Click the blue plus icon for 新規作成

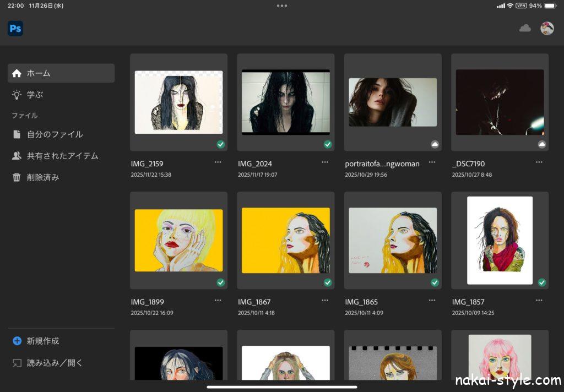(x=17, y=341)
